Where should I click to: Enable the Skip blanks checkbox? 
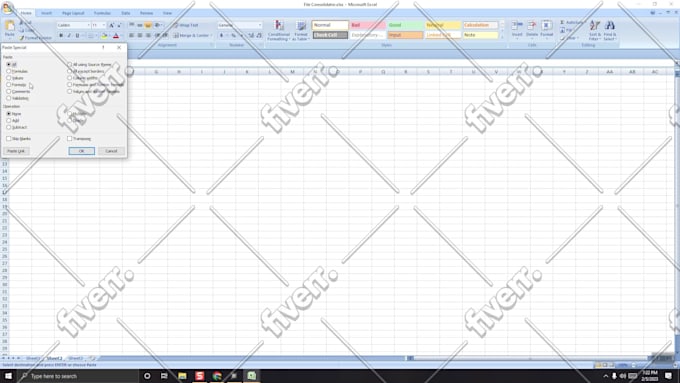tap(9, 138)
